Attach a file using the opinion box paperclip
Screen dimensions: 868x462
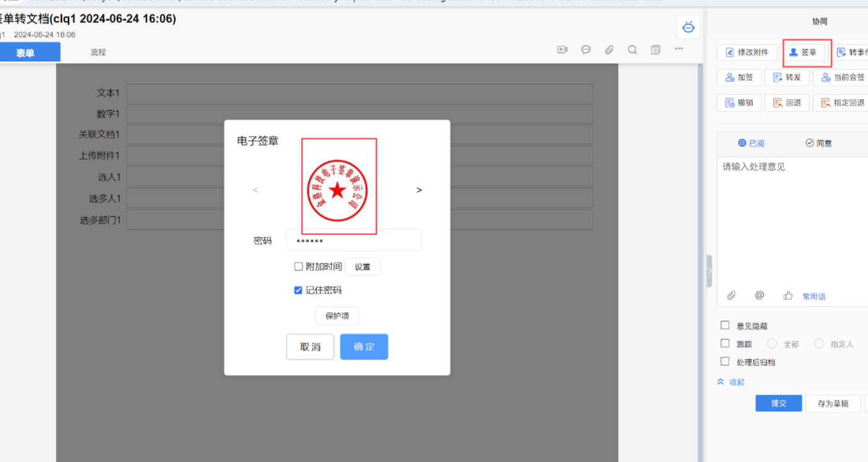731,296
